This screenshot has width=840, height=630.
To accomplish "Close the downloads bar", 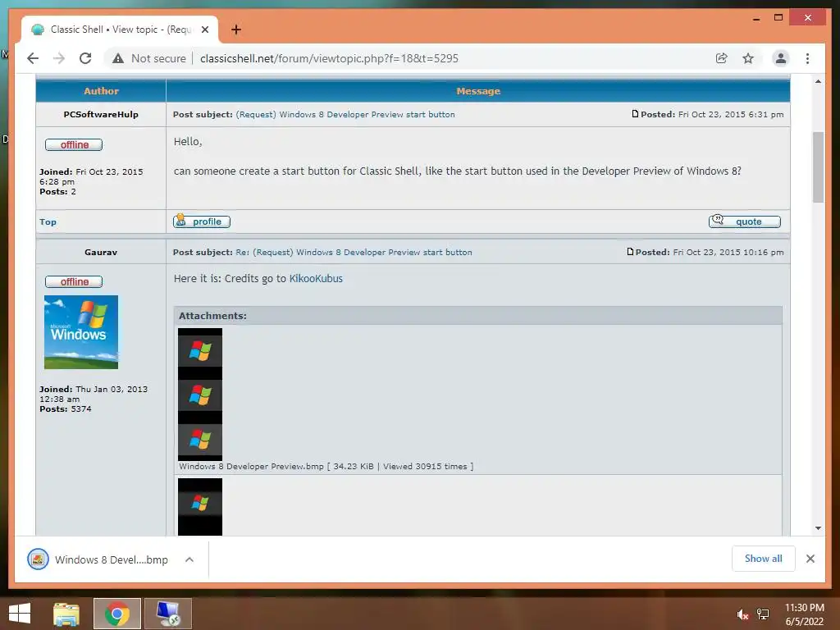I will pos(810,559).
